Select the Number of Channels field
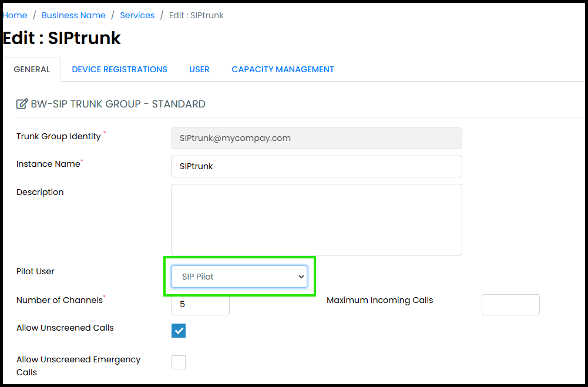The image size is (588, 387). tap(201, 304)
